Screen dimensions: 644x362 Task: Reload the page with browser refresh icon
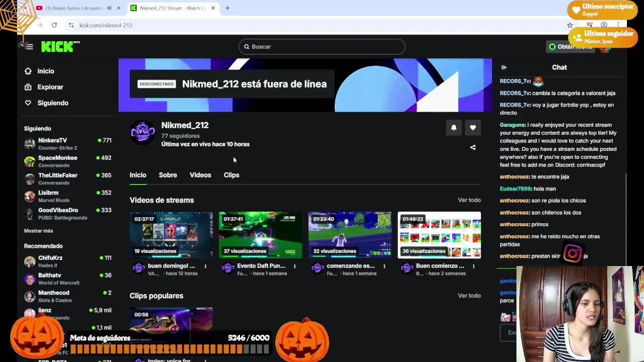pos(54,25)
